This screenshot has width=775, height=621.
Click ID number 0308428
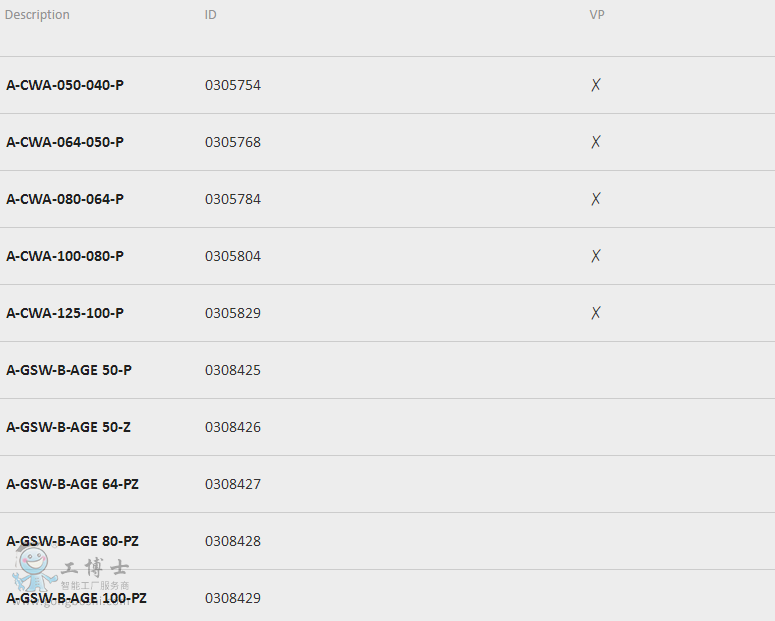pos(233,541)
